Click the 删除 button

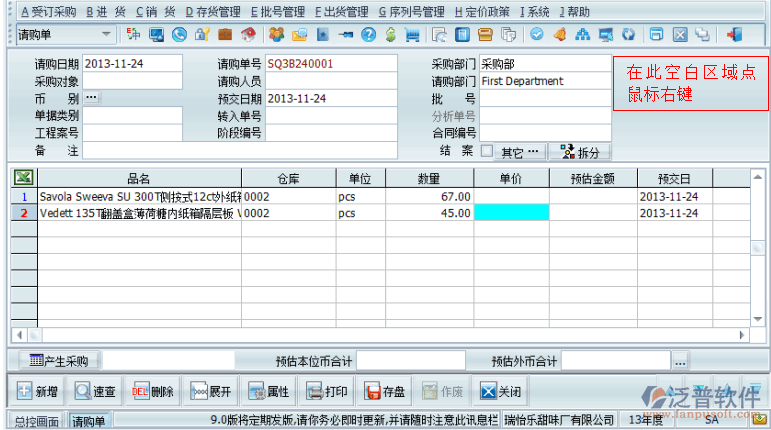[152, 391]
